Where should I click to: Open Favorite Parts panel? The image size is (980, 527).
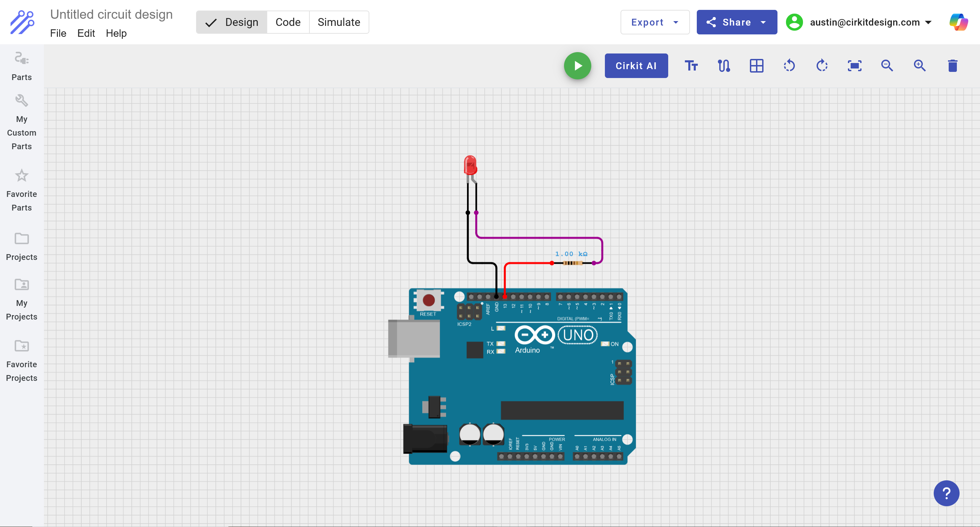click(22, 190)
